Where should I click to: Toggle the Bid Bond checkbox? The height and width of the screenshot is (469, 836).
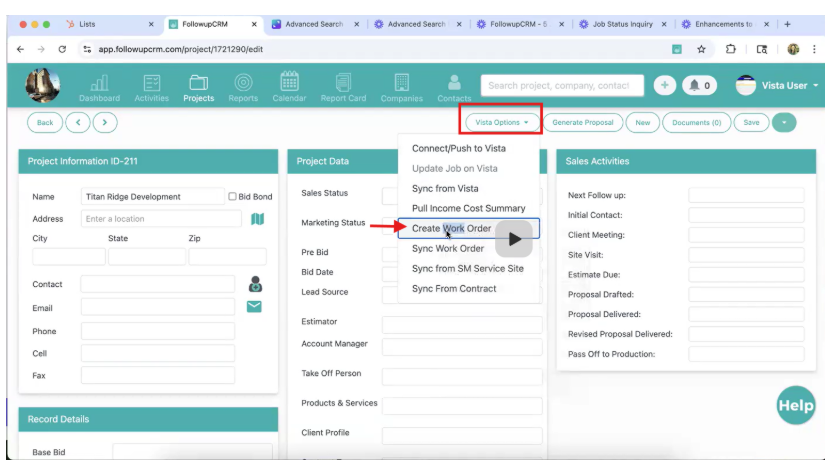point(232,196)
